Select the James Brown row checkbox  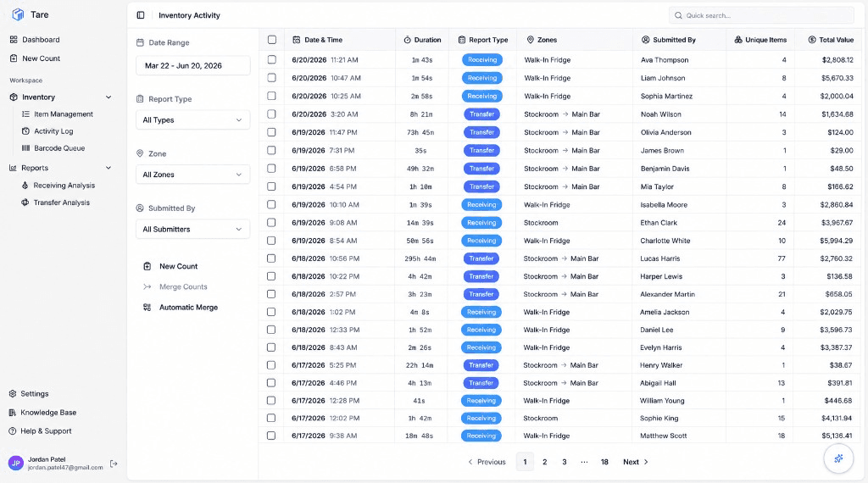pos(271,150)
